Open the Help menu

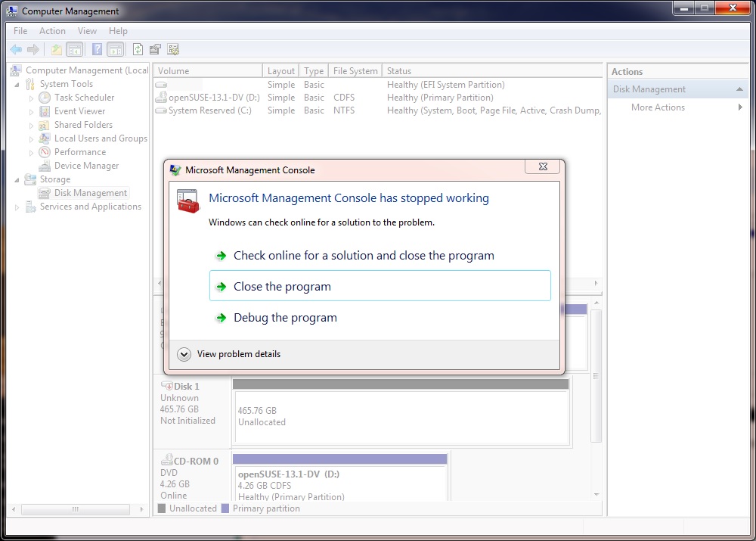[118, 31]
